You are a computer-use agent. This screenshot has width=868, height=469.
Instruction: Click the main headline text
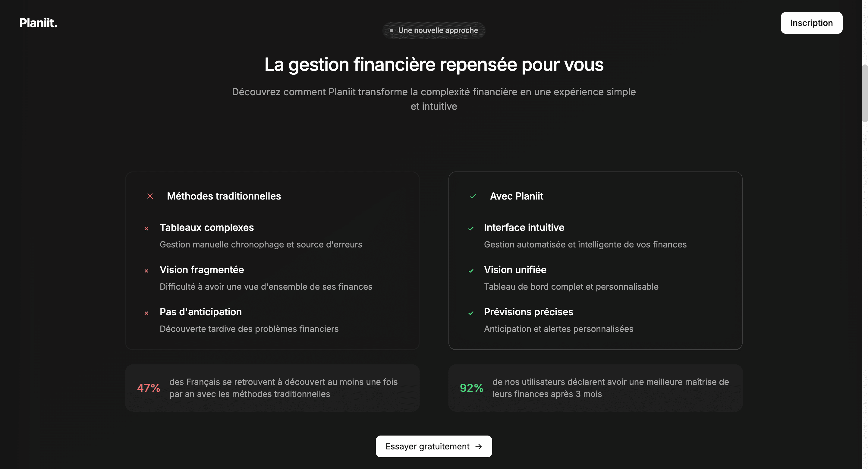coord(434,65)
